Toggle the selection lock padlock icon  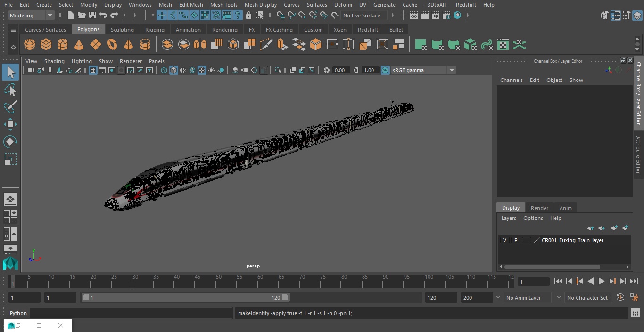tap(248, 16)
